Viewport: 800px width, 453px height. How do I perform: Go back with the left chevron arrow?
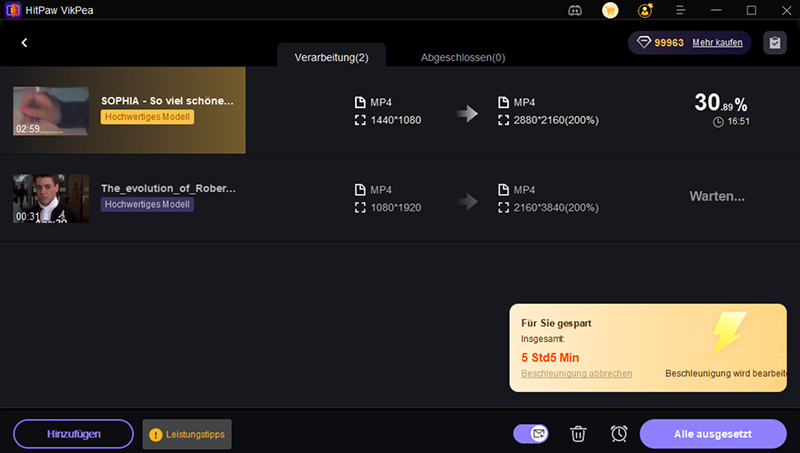(x=24, y=43)
